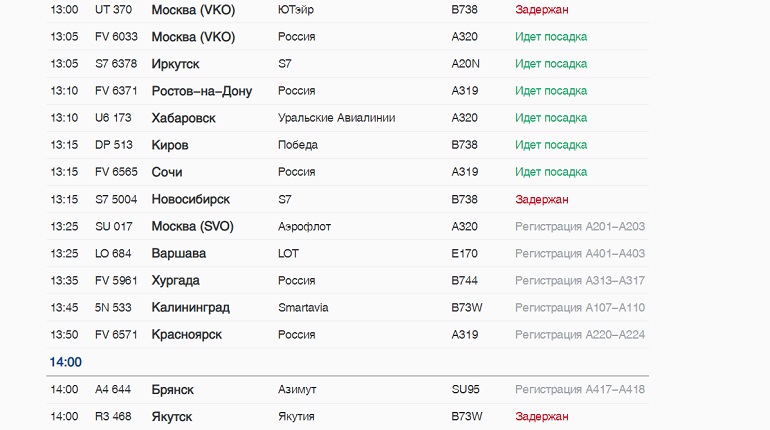Click Идет посадка status of FV 6033
The width and height of the screenshot is (770, 430).
551,37
